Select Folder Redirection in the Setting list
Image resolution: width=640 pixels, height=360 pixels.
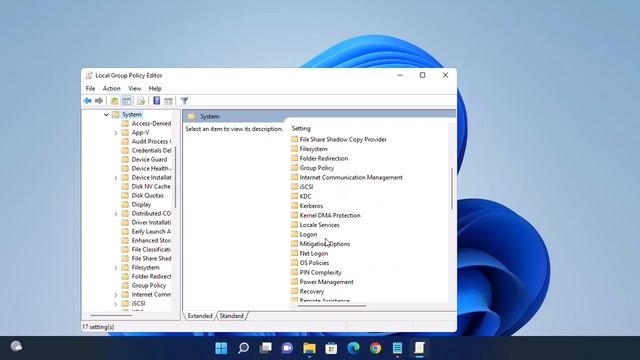[324, 158]
